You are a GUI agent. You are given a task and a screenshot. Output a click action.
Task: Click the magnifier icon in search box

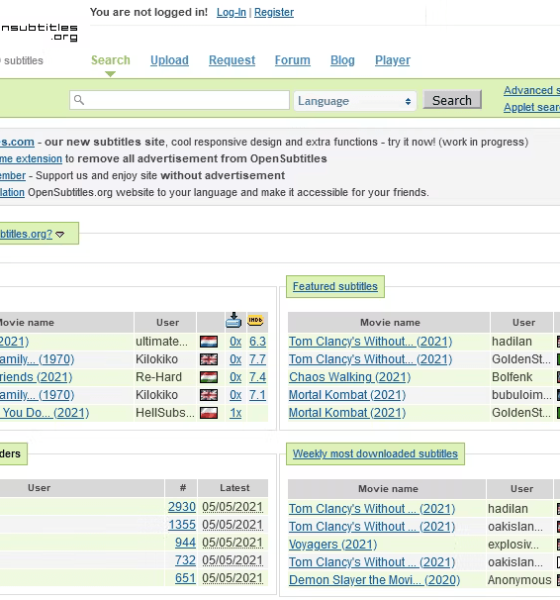point(79,100)
